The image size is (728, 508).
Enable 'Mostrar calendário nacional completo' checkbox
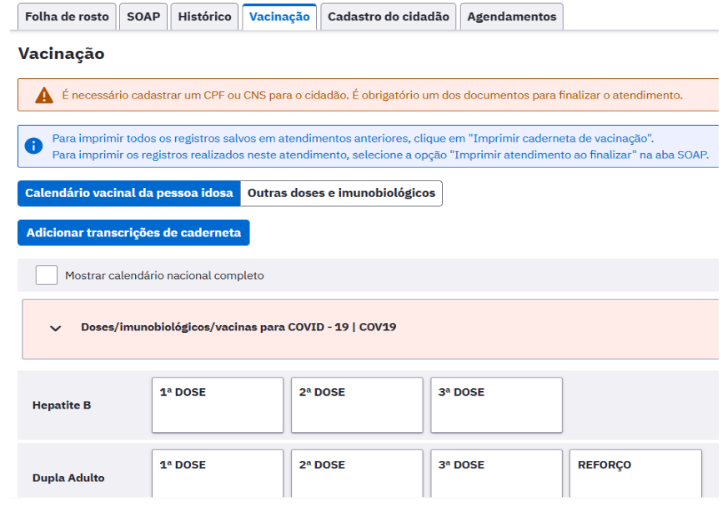(x=46, y=275)
